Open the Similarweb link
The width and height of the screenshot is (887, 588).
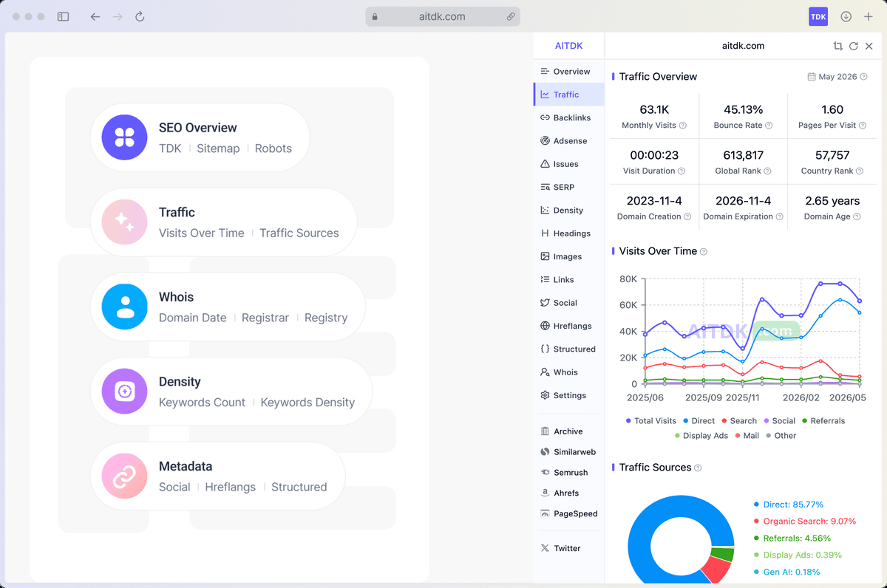click(568, 452)
